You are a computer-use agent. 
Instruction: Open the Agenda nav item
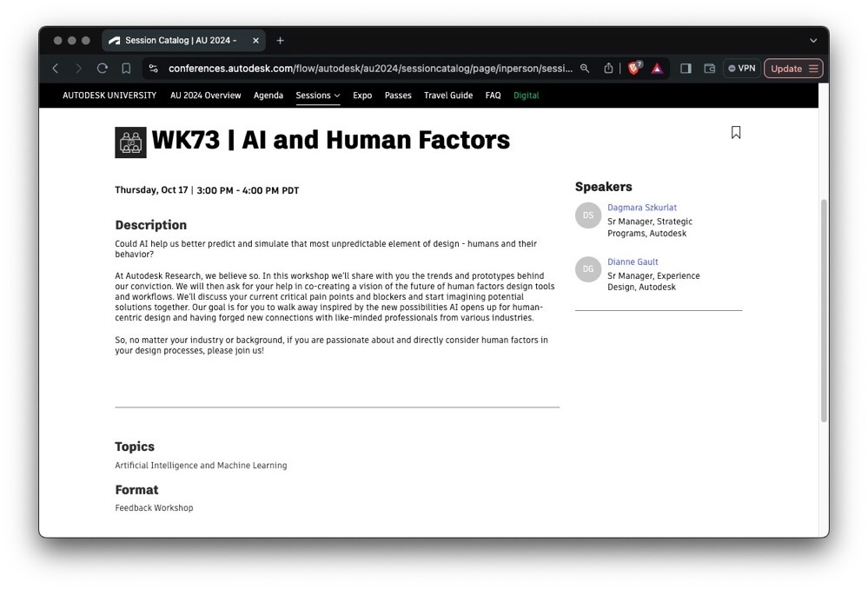[x=268, y=96]
